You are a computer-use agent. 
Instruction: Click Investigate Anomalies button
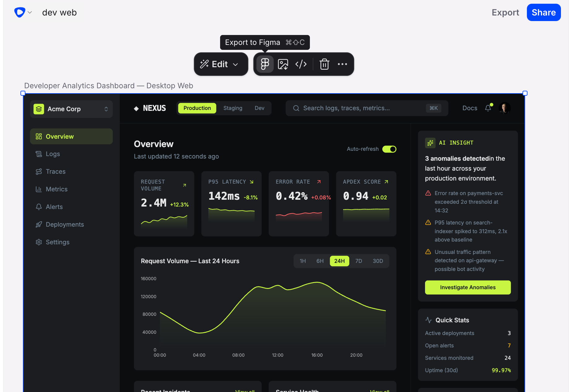tap(468, 287)
